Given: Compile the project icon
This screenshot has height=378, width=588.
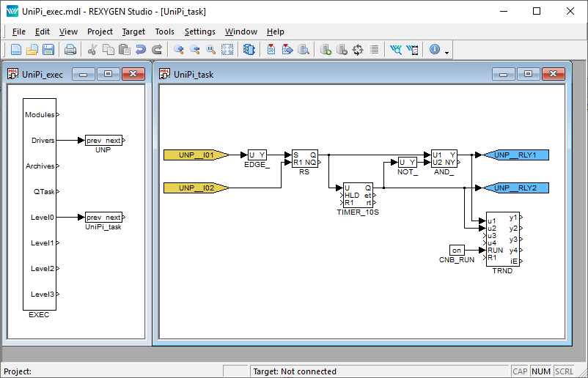Looking at the screenshot, I should point(271,50).
